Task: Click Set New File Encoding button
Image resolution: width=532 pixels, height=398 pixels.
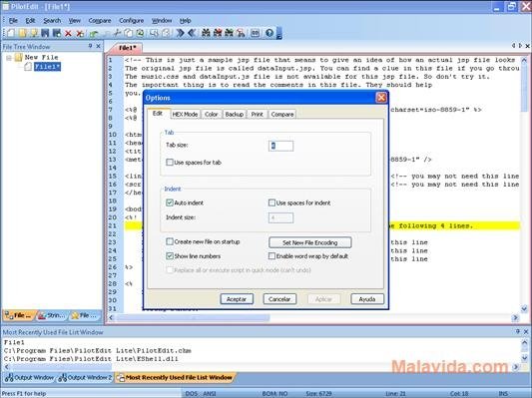Action: tap(310, 242)
